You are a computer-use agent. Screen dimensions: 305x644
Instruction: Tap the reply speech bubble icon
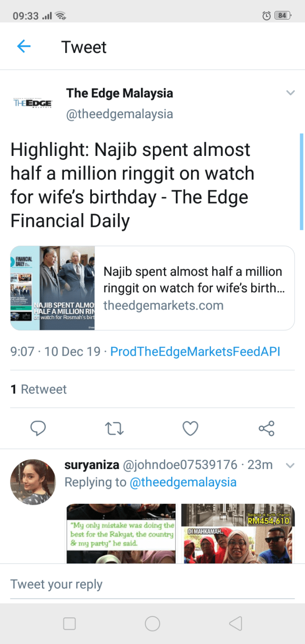38,429
